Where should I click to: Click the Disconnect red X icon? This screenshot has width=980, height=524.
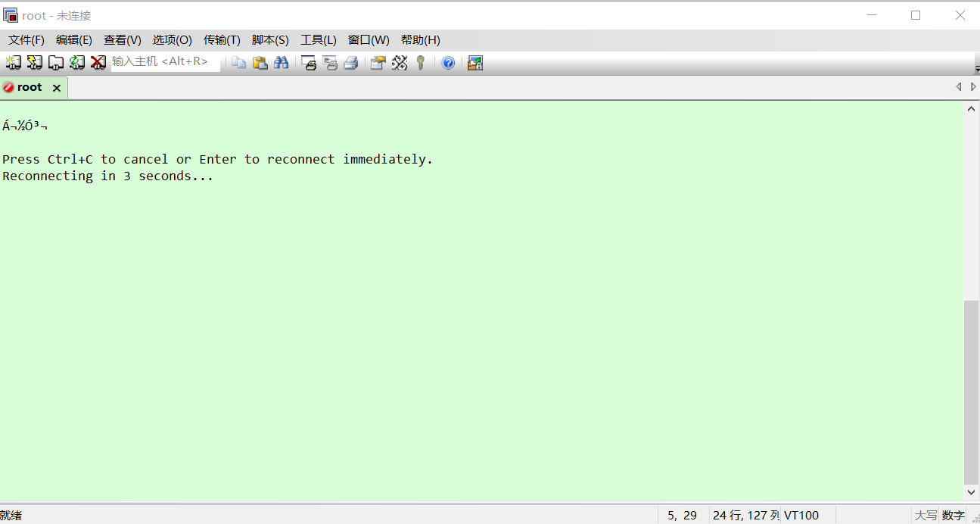point(98,63)
